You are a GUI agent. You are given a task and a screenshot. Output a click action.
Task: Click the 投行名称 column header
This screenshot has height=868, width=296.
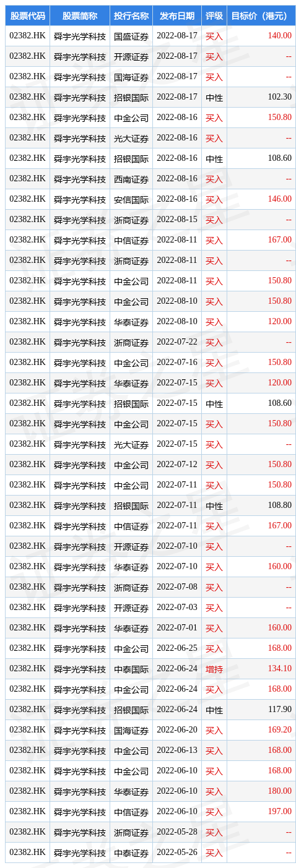131,15
